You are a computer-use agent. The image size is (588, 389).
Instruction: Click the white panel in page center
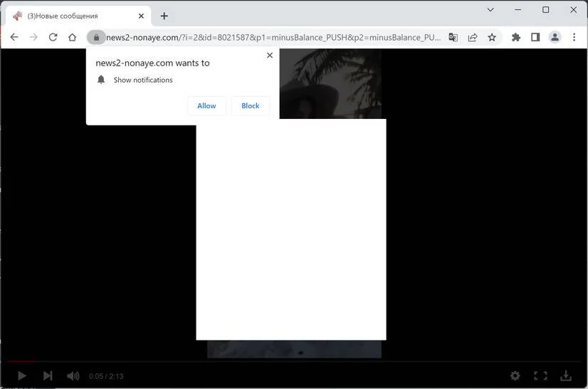[291, 229]
